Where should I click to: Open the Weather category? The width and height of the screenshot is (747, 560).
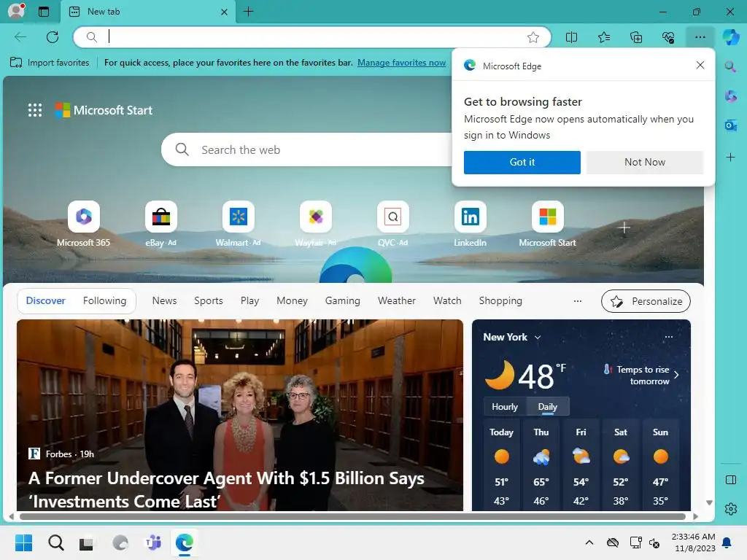click(x=397, y=300)
